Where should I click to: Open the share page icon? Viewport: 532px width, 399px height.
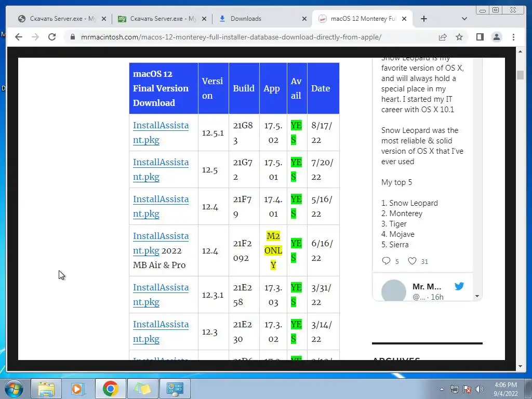(x=443, y=37)
